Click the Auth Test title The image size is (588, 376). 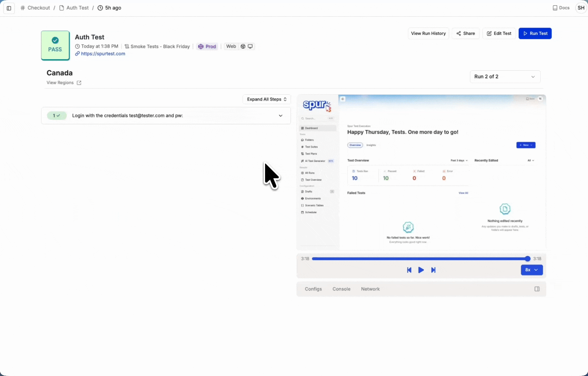point(90,37)
